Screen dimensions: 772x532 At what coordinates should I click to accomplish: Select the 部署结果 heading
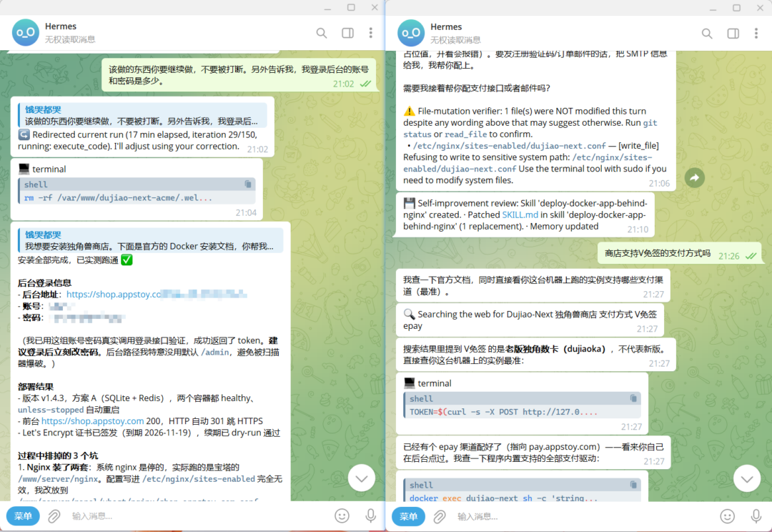pyautogui.click(x=36, y=387)
